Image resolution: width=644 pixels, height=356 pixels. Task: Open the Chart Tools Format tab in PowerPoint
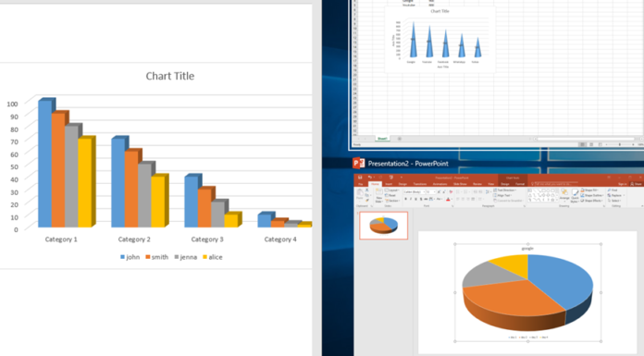tap(520, 184)
